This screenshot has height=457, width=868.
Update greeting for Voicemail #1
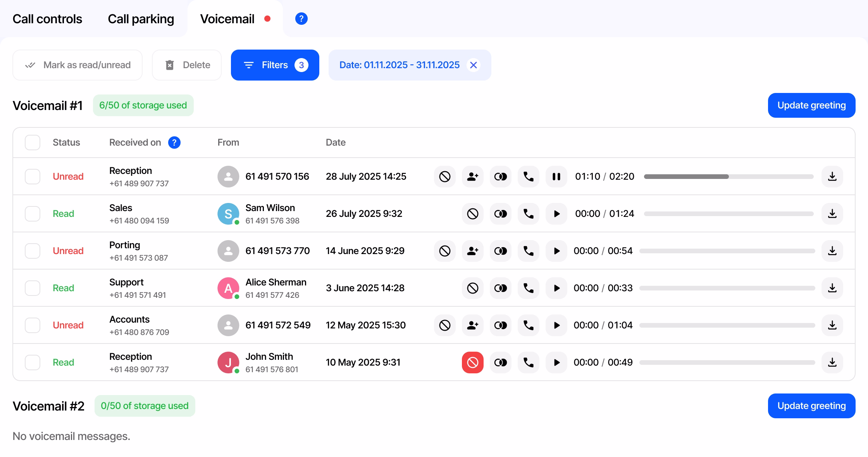pos(812,105)
